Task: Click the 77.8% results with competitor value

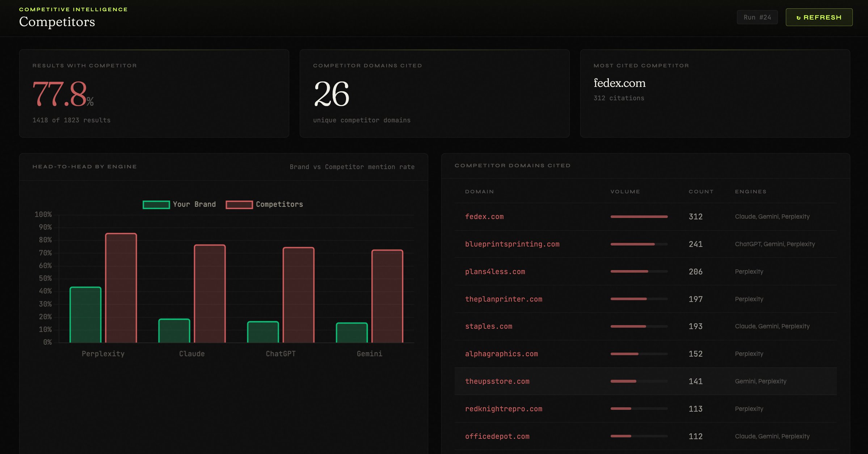Action: 63,94
